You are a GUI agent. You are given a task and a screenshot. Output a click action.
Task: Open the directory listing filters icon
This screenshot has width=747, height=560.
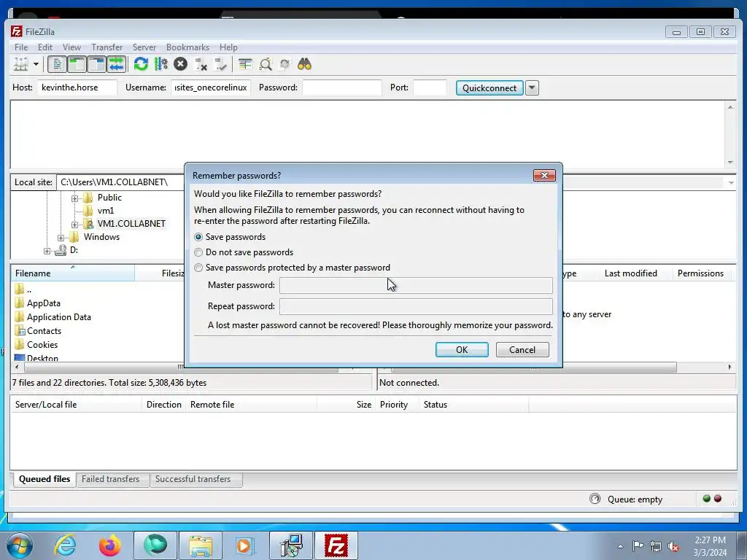[x=245, y=64]
